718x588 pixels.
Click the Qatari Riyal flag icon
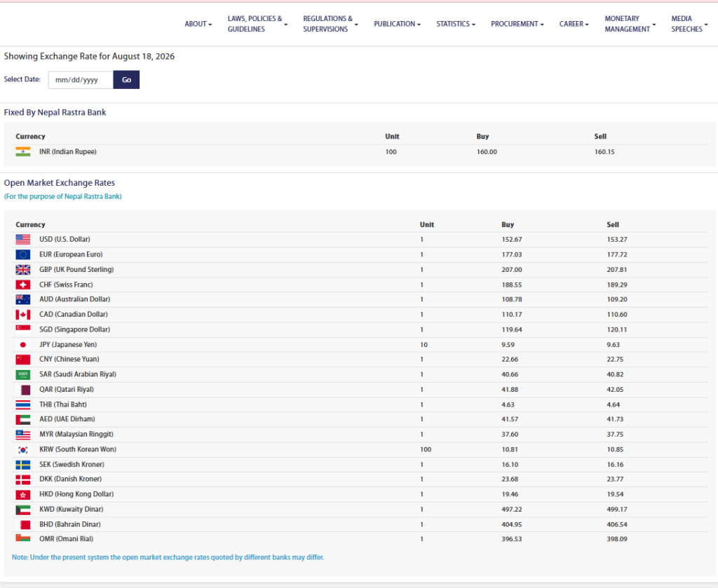tap(23, 390)
